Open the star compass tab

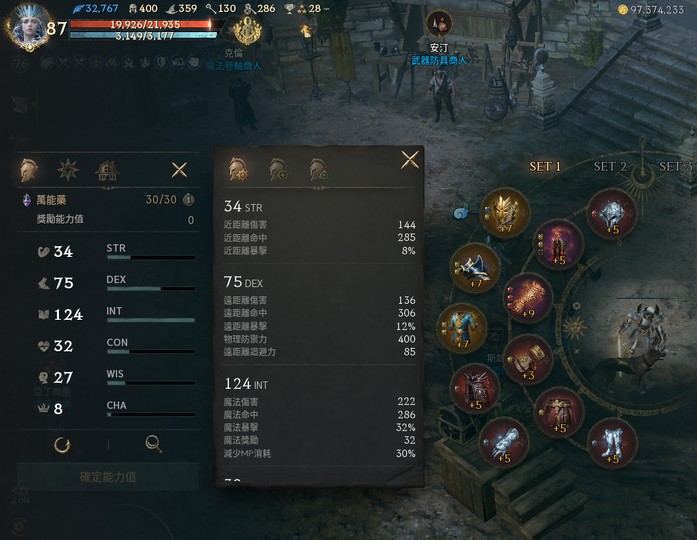(x=68, y=170)
